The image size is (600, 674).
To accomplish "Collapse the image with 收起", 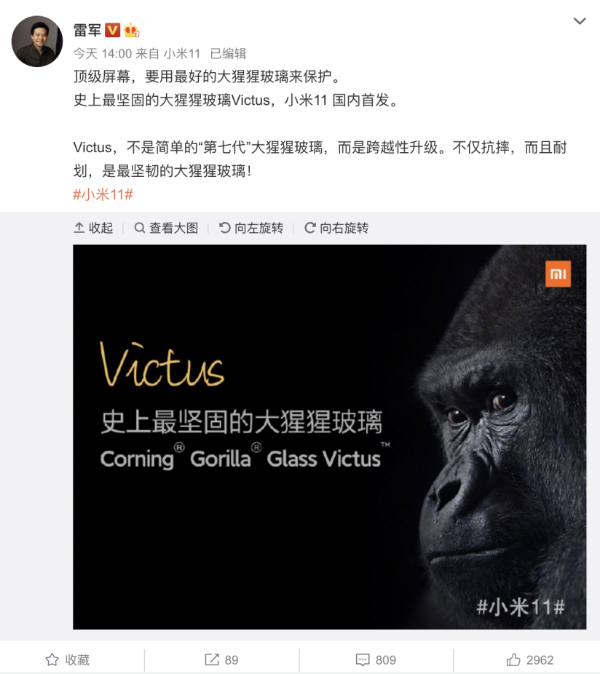I will [x=93, y=228].
